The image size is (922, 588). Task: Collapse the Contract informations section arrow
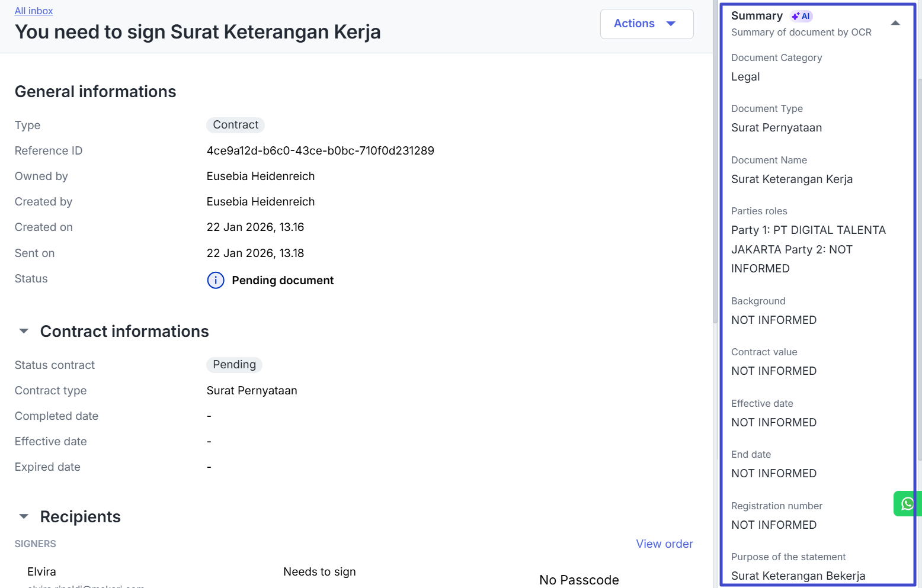click(24, 331)
